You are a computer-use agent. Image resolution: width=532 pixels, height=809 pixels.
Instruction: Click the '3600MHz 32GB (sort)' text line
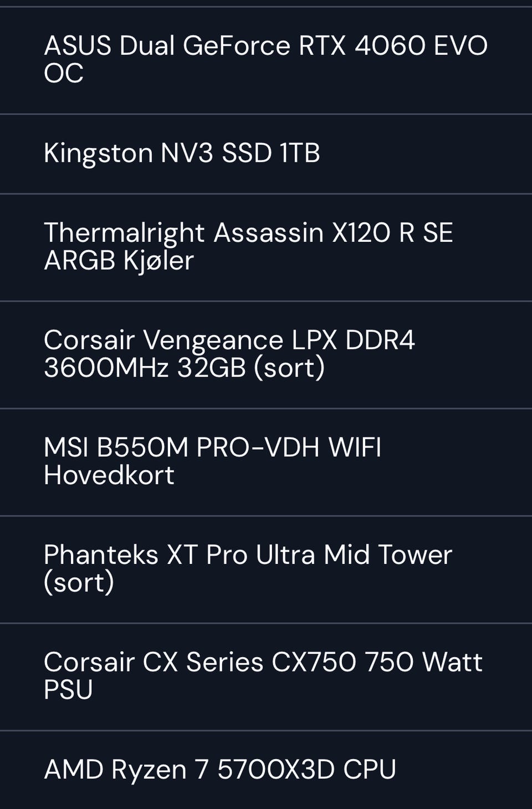pos(185,368)
